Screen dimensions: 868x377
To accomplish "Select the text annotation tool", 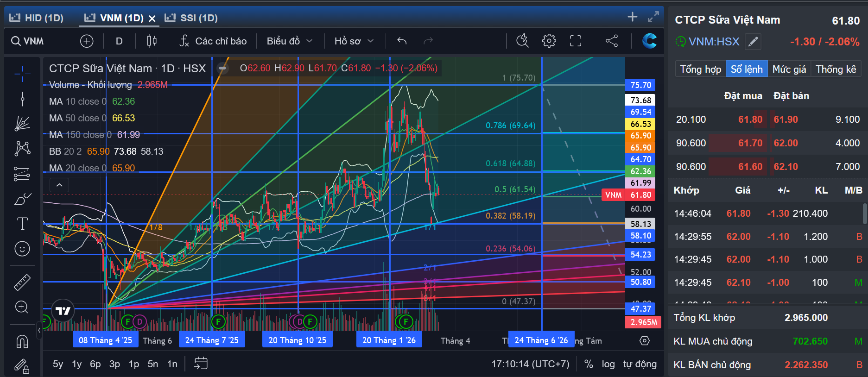I will pos(22,224).
